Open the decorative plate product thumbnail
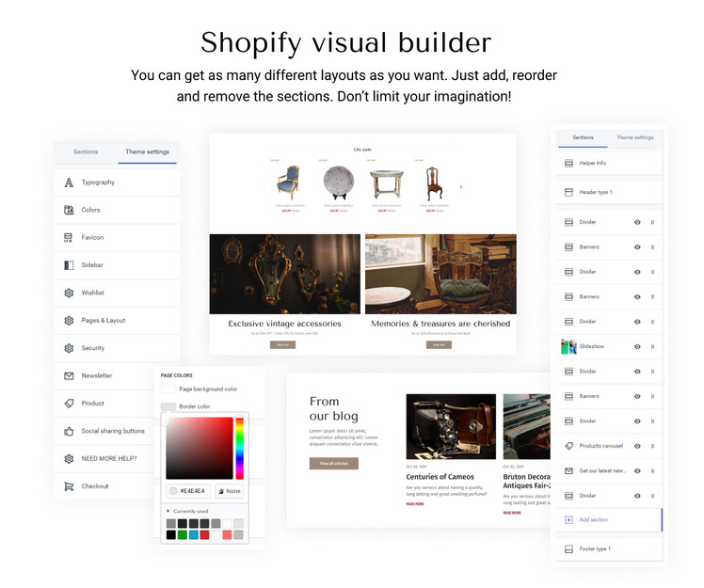The height and width of the screenshot is (588, 704). pos(339,183)
